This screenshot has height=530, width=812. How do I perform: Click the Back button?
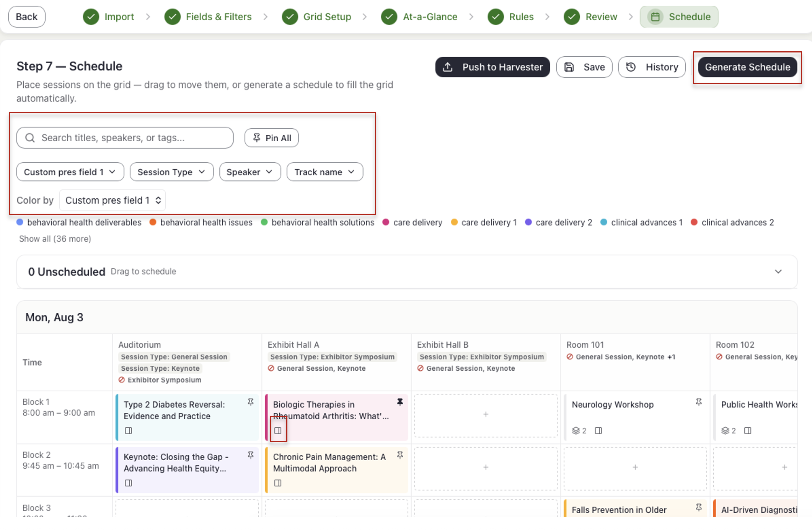pyautogui.click(x=27, y=17)
